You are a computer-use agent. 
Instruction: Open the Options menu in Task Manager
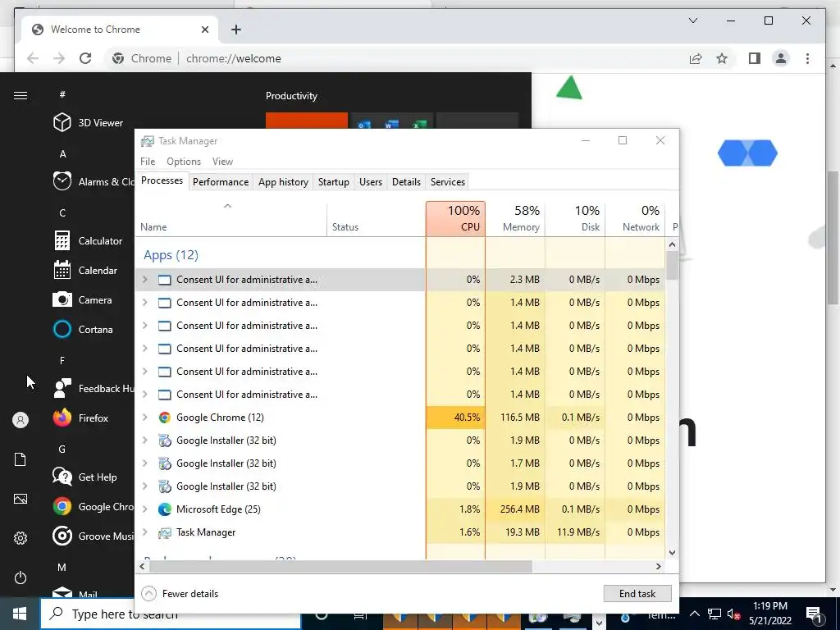click(184, 162)
